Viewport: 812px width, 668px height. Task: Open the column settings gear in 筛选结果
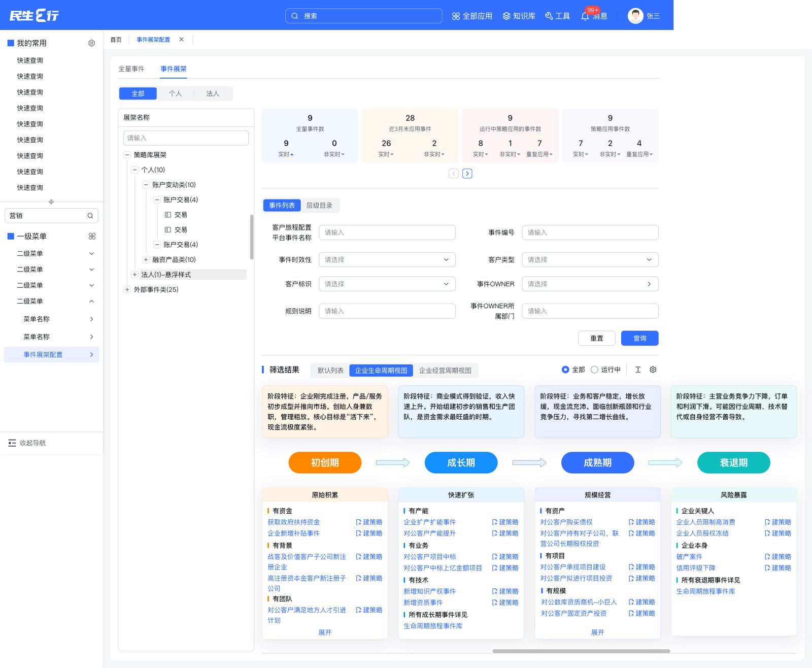653,370
